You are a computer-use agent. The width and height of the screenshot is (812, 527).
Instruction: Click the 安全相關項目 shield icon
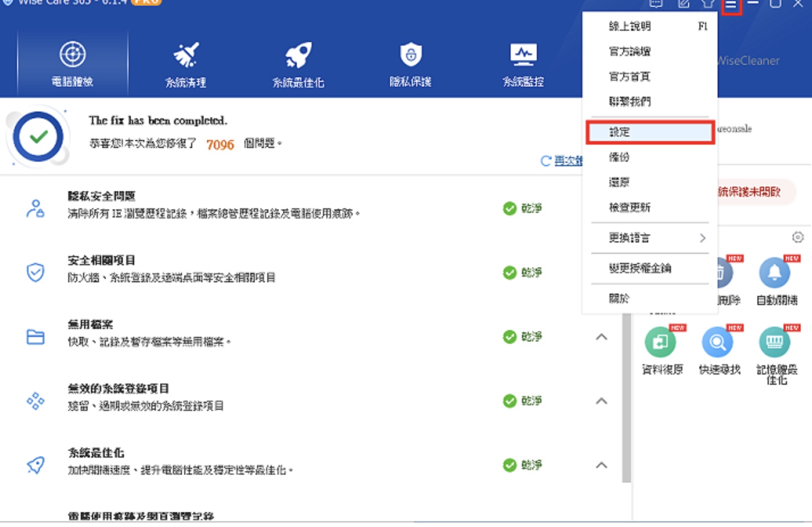coord(35,273)
